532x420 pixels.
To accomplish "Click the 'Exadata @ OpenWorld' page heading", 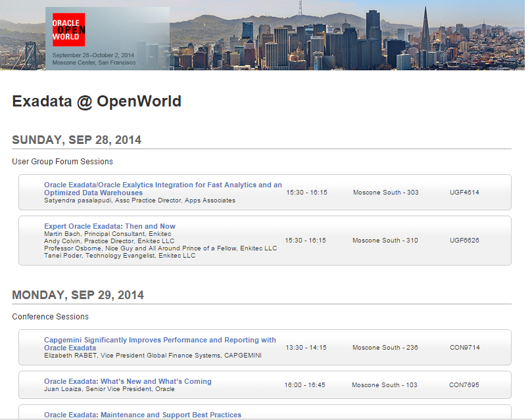I will tap(97, 101).
